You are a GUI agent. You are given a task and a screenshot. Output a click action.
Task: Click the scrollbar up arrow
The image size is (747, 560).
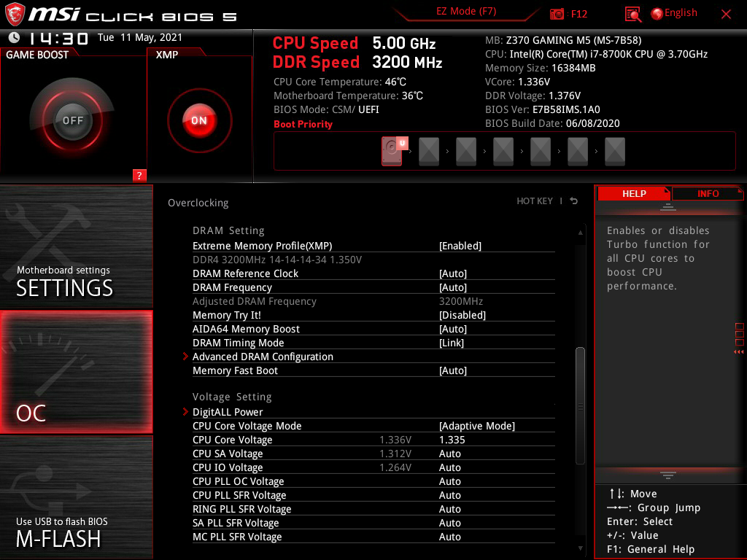pyautogui.click(x=580, y=233)
